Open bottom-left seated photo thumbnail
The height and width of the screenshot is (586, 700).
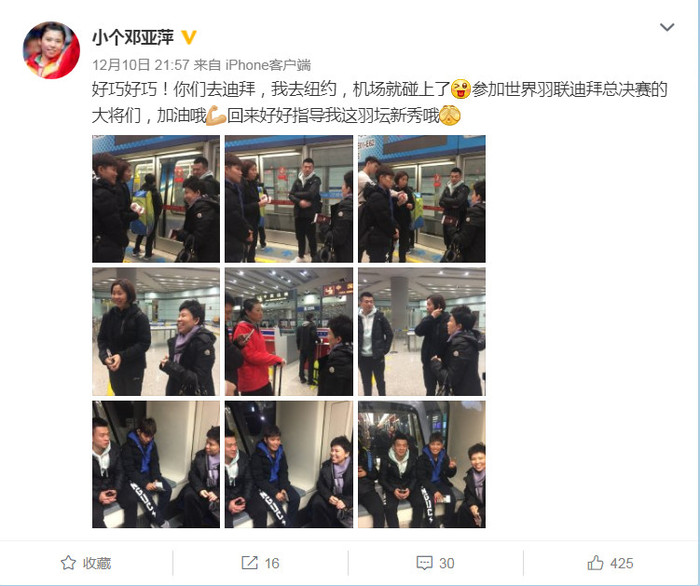coord(156,464)
